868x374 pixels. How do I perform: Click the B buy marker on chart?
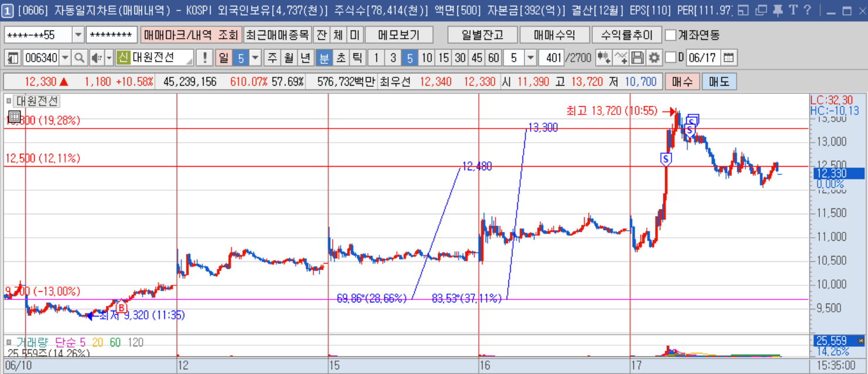pos(121,307)
